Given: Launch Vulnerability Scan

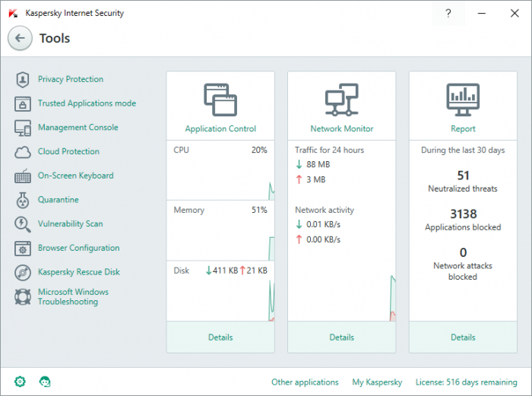Looking at the screenshot, I should [70, 224].
